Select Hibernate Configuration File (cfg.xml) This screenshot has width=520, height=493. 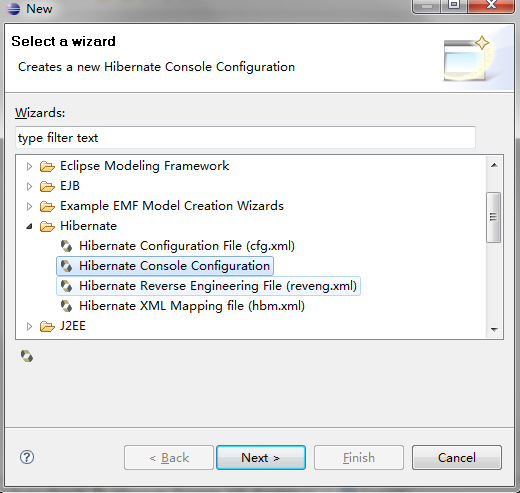pos(187,246)
